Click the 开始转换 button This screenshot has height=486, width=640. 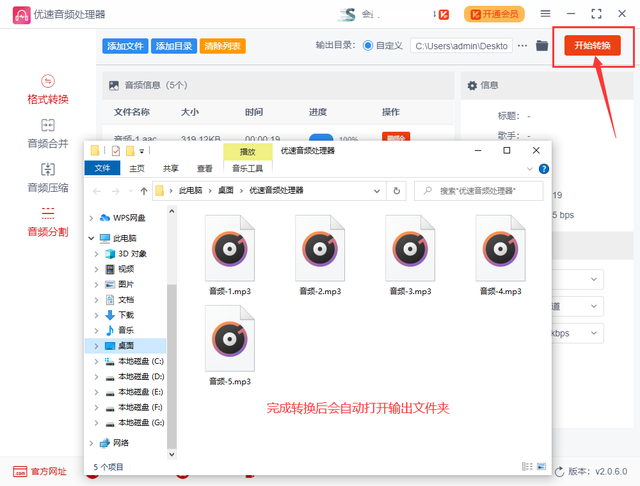coord(592,46)
